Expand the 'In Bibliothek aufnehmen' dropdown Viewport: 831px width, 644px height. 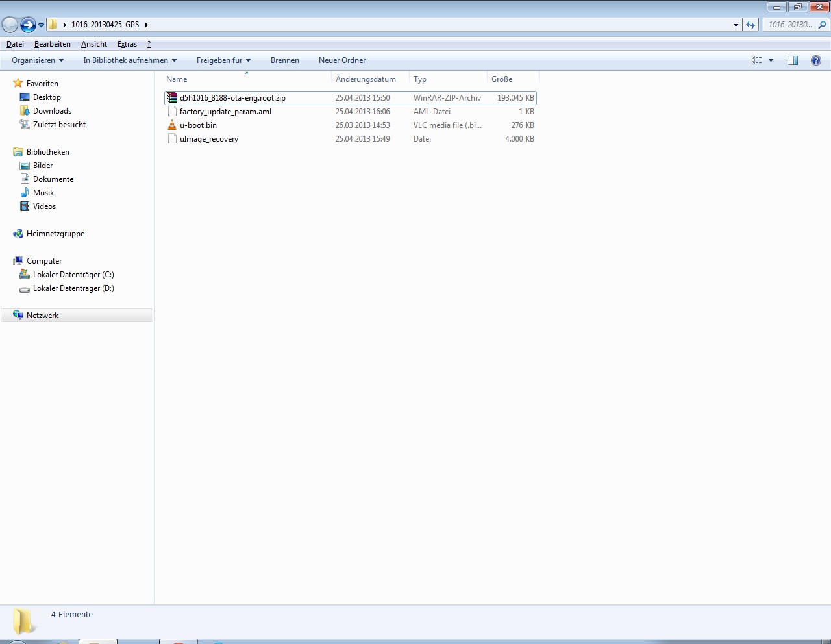tap(130, 60)
